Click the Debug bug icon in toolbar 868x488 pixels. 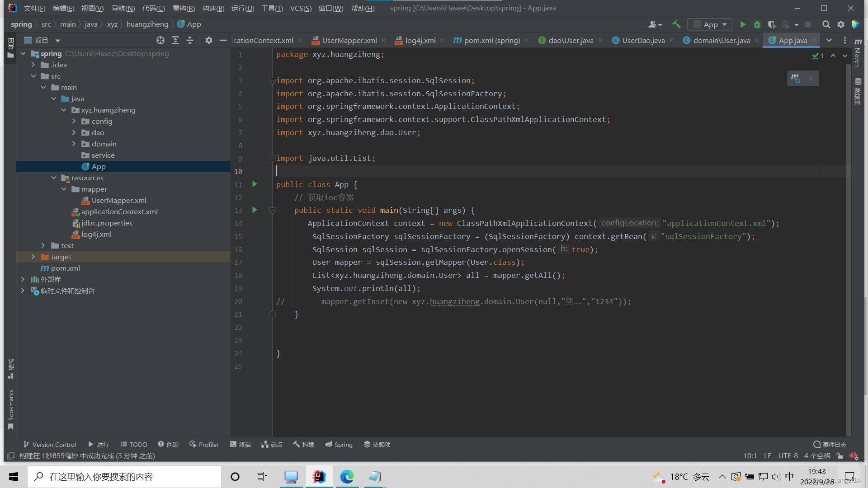point(757,24)
